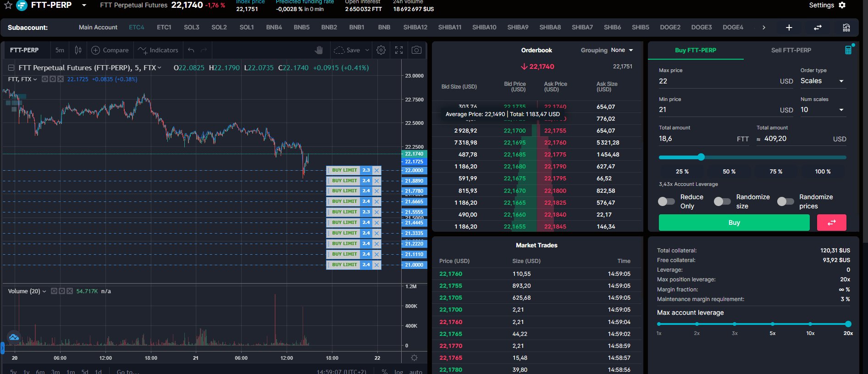This screenshot has width=868, height=374.
Task: Toggle visibility of the Volume indicator
Action: tap(54, 291)
